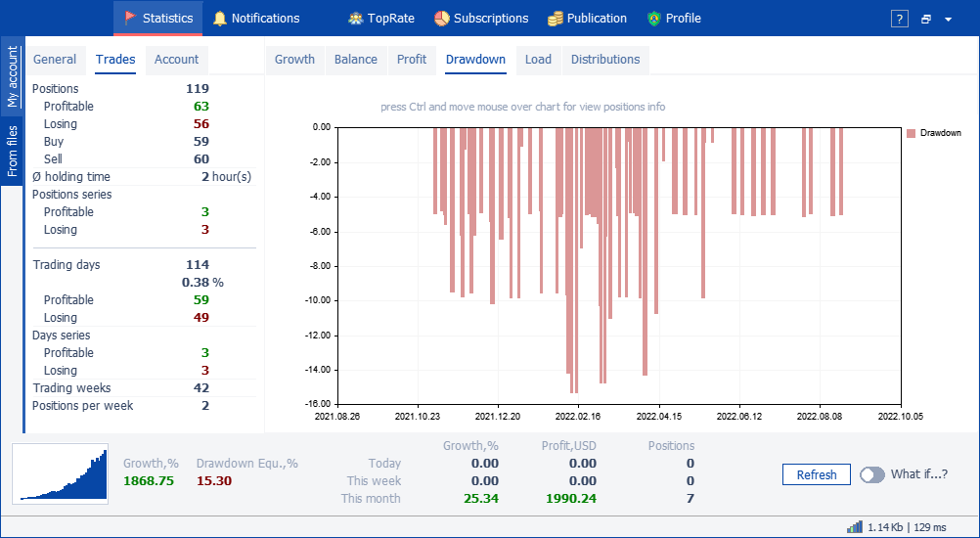Click the Publication coins icon
This screenshot has width=980, height=538.
[555, 19]
